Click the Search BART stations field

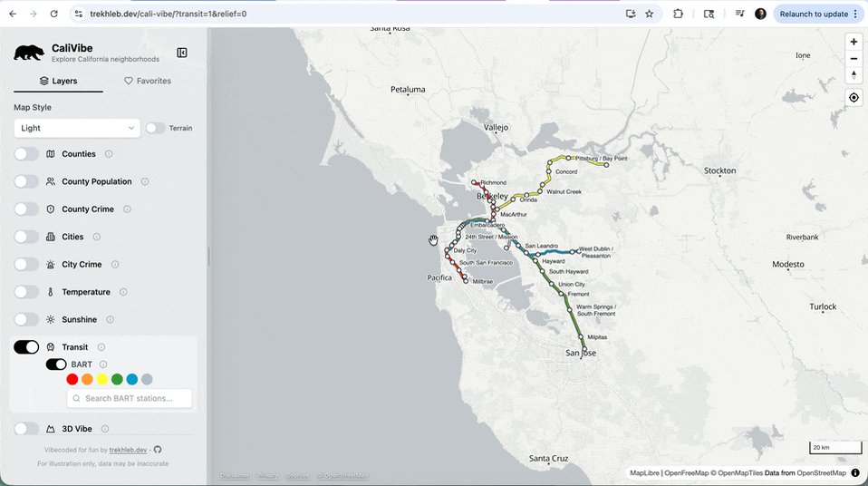(x=130, y=398)
